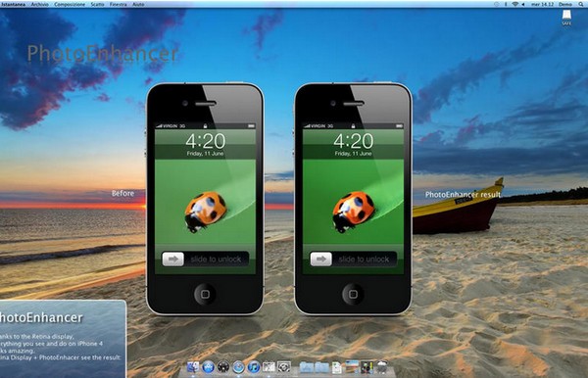Open the Istantanea application menu
The image size is (588, 378).
point(13,4)
